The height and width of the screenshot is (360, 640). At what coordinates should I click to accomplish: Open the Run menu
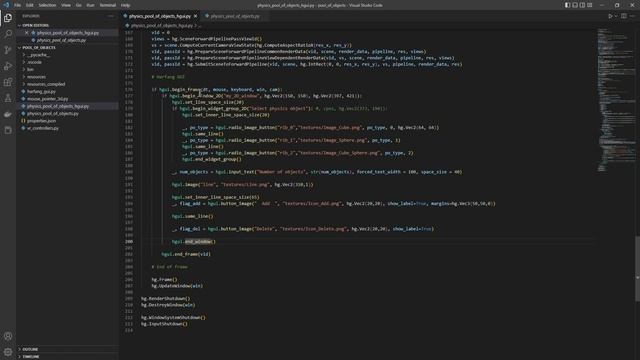(90, 5)
